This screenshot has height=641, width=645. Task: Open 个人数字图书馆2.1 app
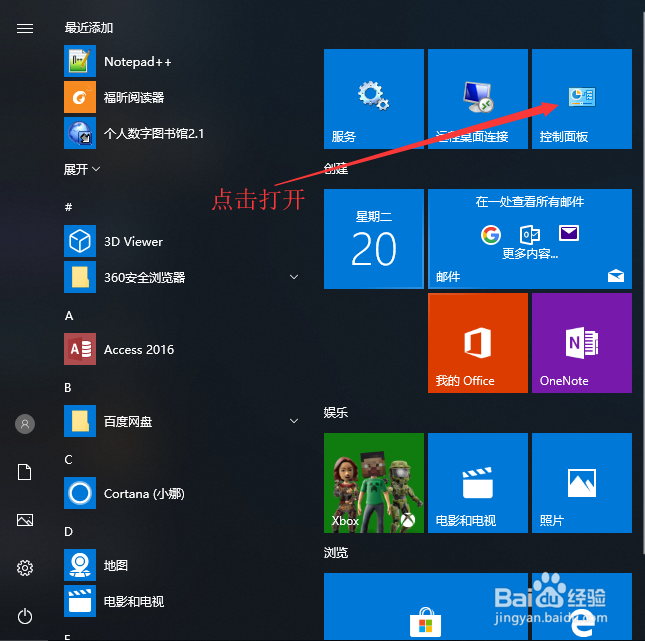click(x=181, y=133)
